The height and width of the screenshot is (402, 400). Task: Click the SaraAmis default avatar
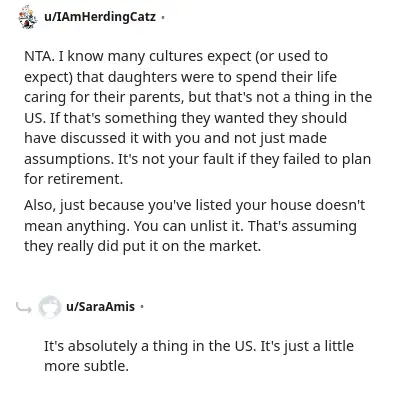(x=49, y=307)
